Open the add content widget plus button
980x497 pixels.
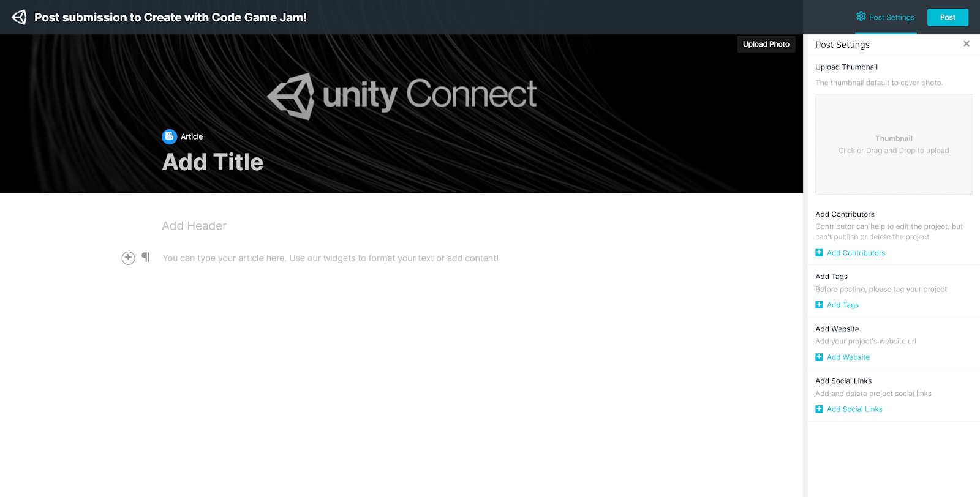(x=128, y=258)
